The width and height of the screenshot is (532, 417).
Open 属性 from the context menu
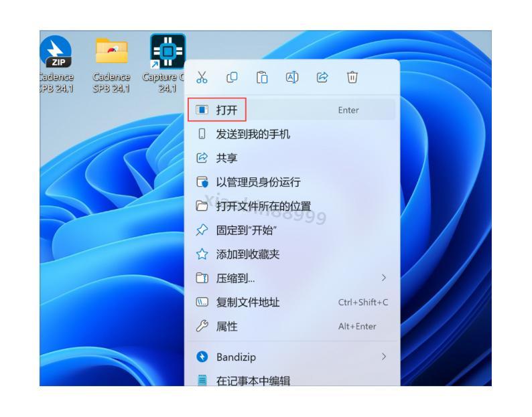tap(291, 326)
